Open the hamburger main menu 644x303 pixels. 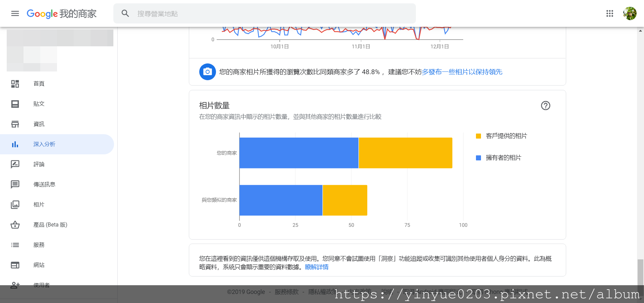[15, 13]
